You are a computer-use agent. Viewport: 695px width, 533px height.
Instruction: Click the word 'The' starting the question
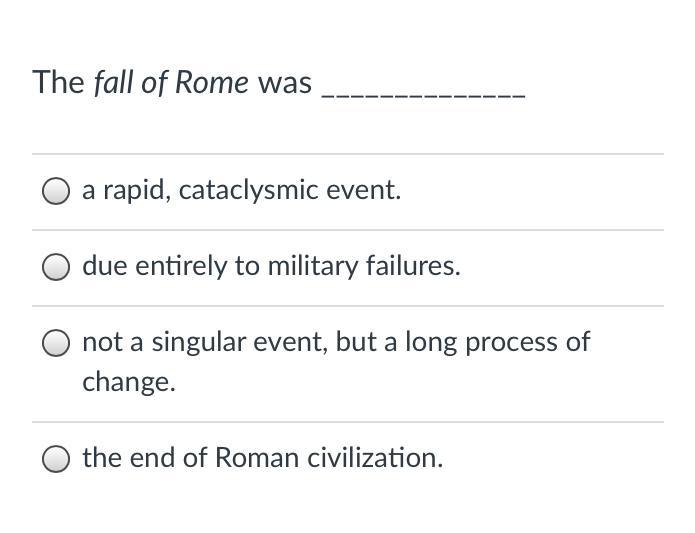click(x=58, y=82)
